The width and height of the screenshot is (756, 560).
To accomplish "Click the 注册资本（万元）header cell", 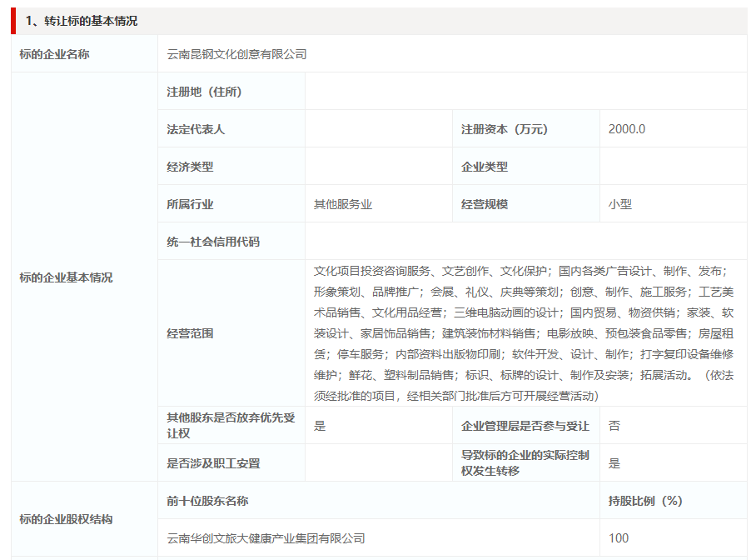I will 505,129.
